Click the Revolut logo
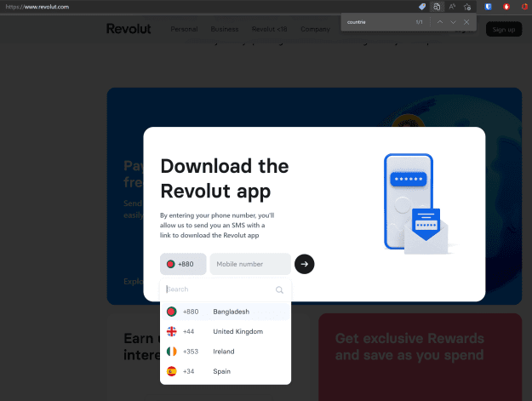The height and width of the screenshot is (401, 532). pyautogui.click(x=129, y=29)
